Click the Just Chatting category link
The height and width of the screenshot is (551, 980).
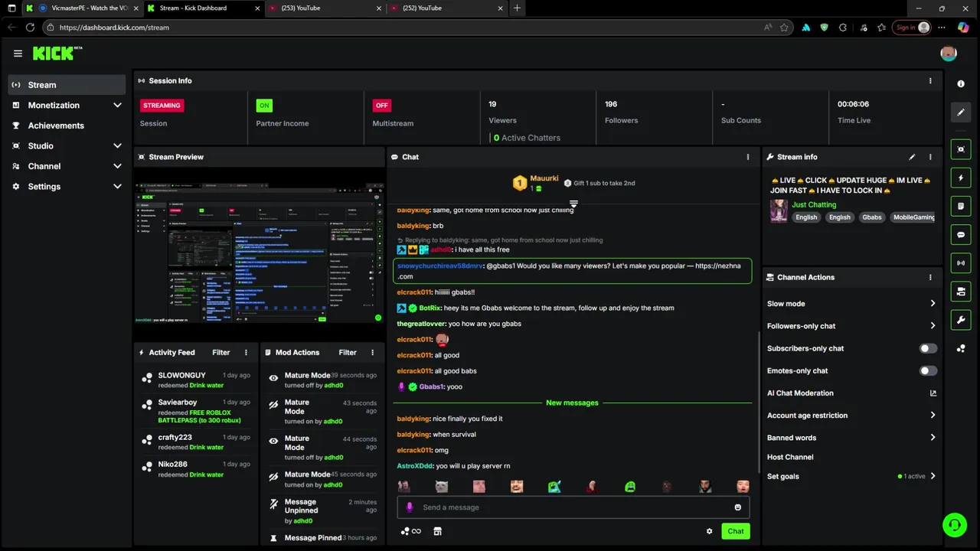[x=814, y=205]
